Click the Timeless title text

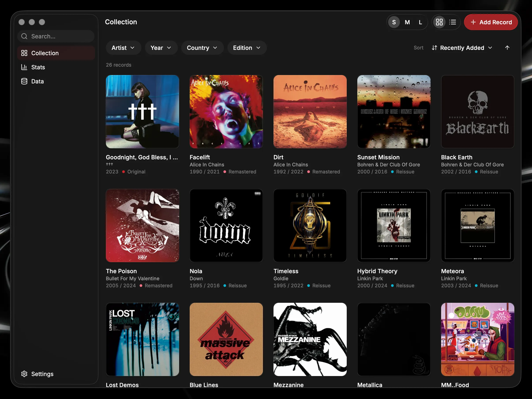tap(286, 271)
